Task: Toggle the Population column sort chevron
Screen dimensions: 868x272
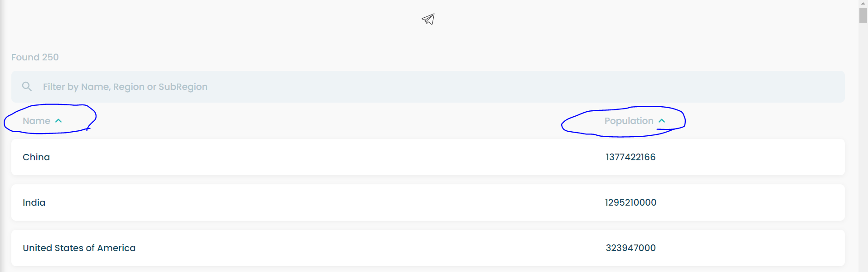Action: pyautogui.click(x=662, y=121)
